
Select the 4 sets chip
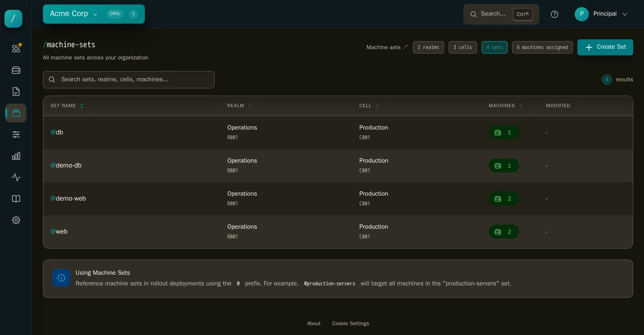495,47
